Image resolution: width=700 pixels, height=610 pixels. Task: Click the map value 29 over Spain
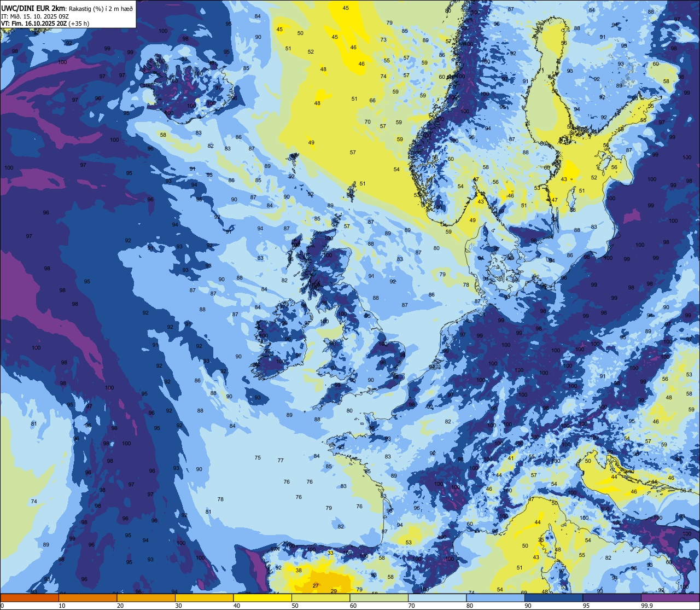334,591
